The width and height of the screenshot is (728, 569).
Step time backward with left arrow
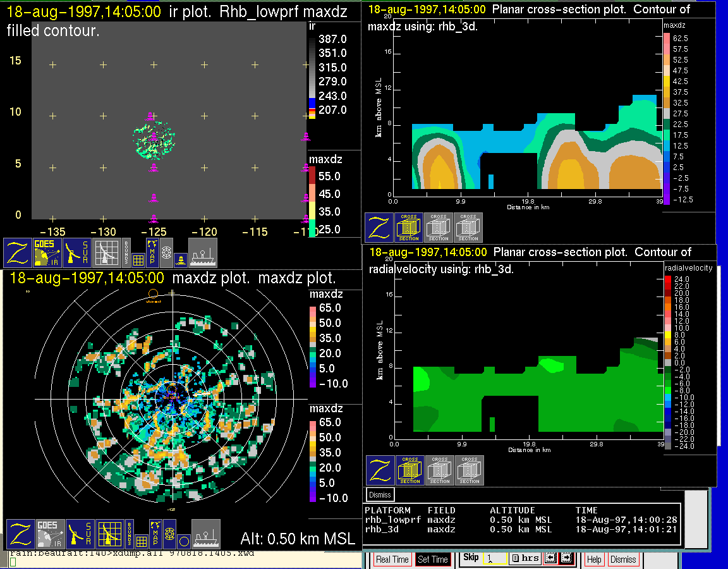(x=550, y=558)
